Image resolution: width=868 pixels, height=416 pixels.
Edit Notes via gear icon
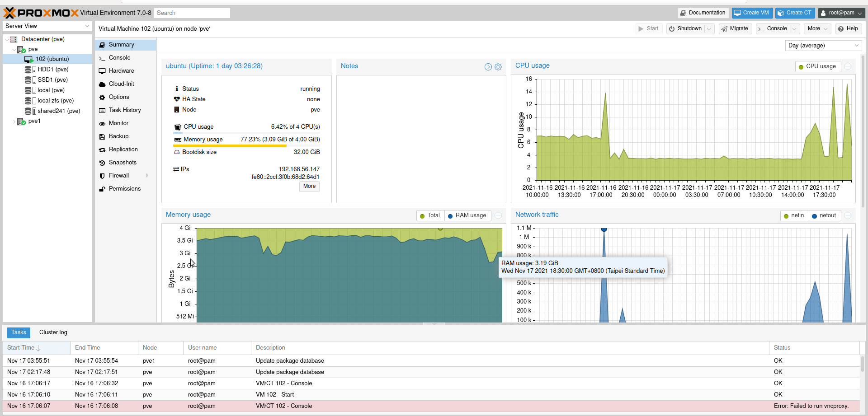coord(498,67)
